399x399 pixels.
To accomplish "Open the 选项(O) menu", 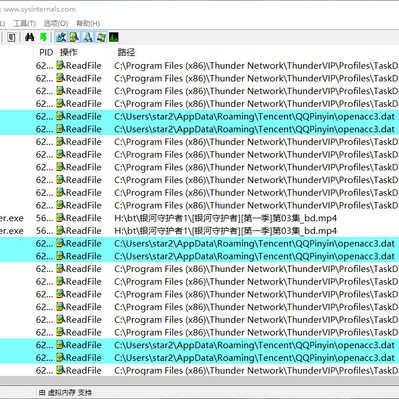I will pyautogui.click(x=56, y=23).
